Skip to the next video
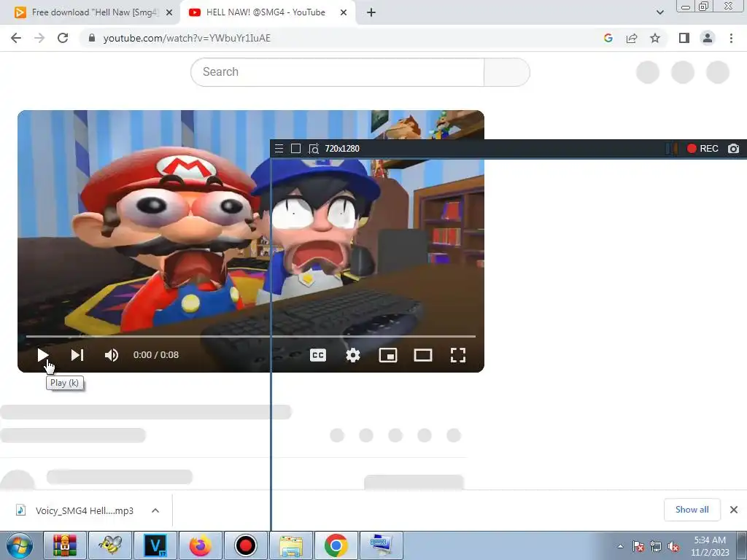747x560 pixels. [x=77, y=355]
